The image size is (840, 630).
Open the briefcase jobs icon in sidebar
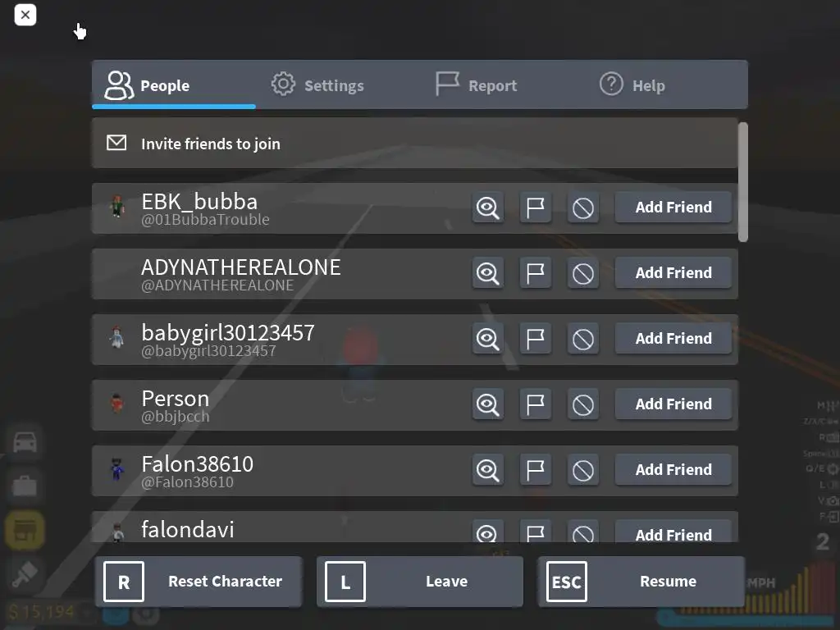25,486
